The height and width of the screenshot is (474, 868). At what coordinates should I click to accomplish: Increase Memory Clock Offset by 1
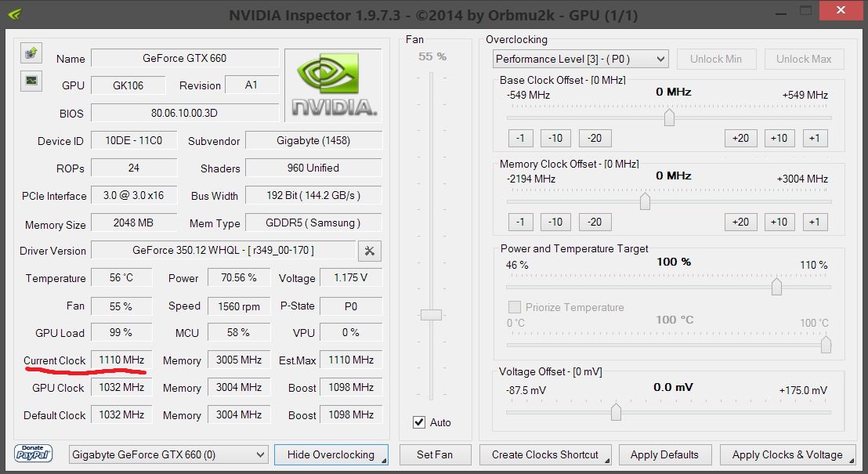(815, 222)
